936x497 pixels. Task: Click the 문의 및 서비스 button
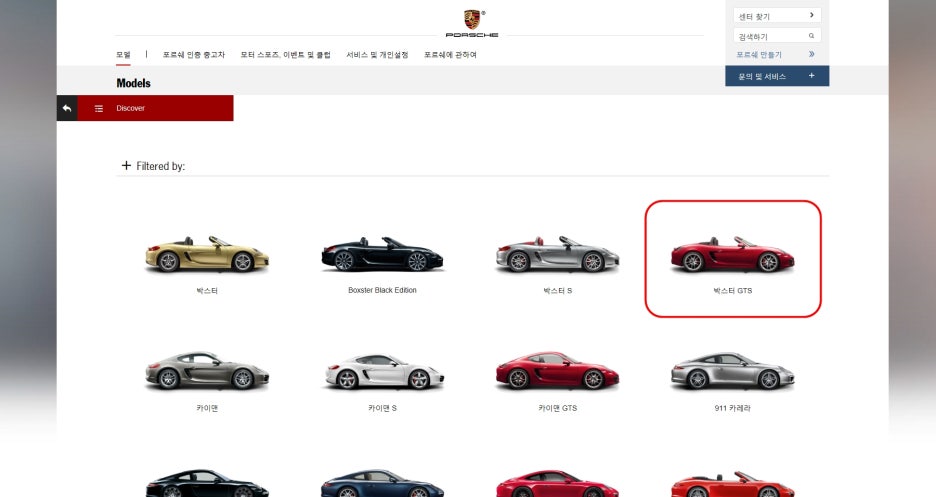pos(777,76)
